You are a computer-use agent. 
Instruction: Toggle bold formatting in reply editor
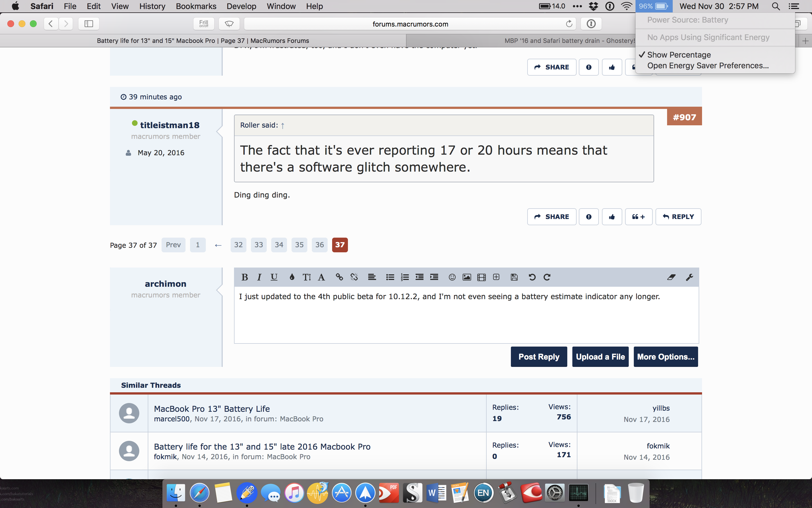click(245, 277)
